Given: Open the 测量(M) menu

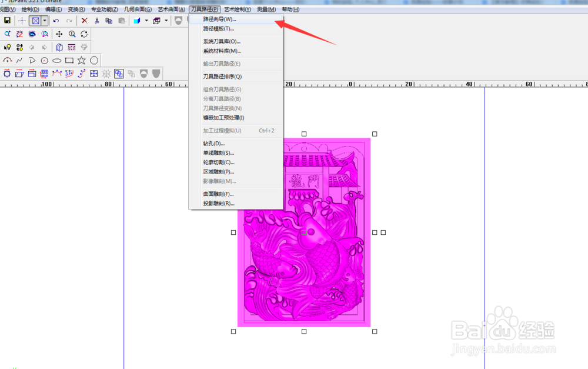Looking at the screenshot, I should (266, 9).
